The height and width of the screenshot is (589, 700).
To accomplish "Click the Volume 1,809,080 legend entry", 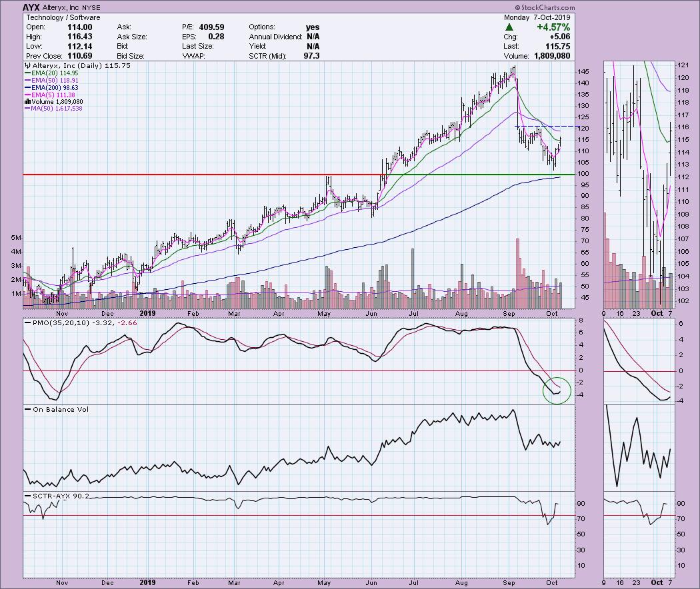I will [x=54, y=102].
